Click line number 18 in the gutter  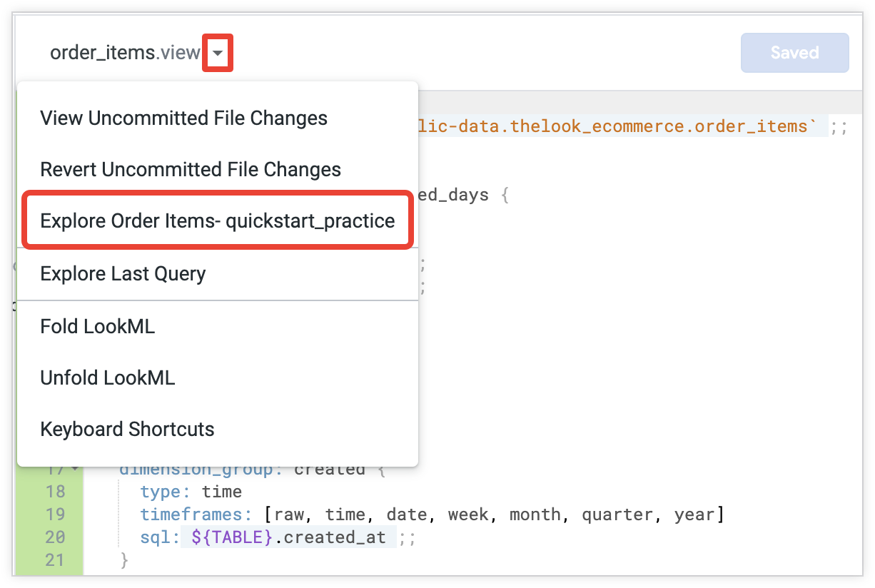(56, 492)
